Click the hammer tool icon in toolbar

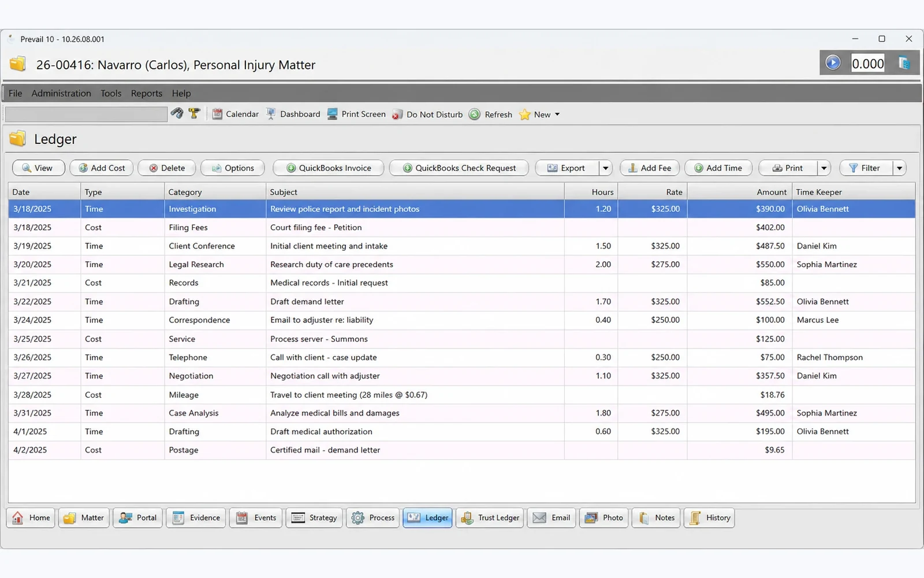point(195,114)
